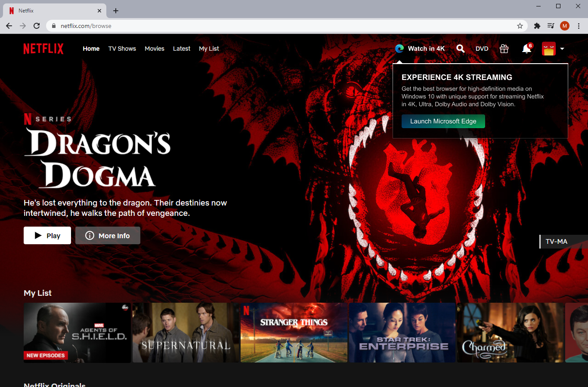This screenshot has height=387, width=588.
Task: Click the address bar URL
Action: 86,26
